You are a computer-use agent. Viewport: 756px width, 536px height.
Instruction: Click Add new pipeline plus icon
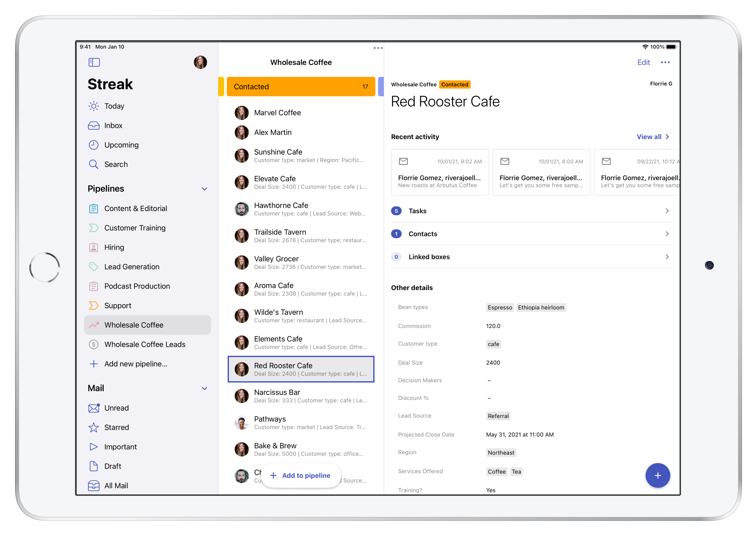[x=94, y=364]
